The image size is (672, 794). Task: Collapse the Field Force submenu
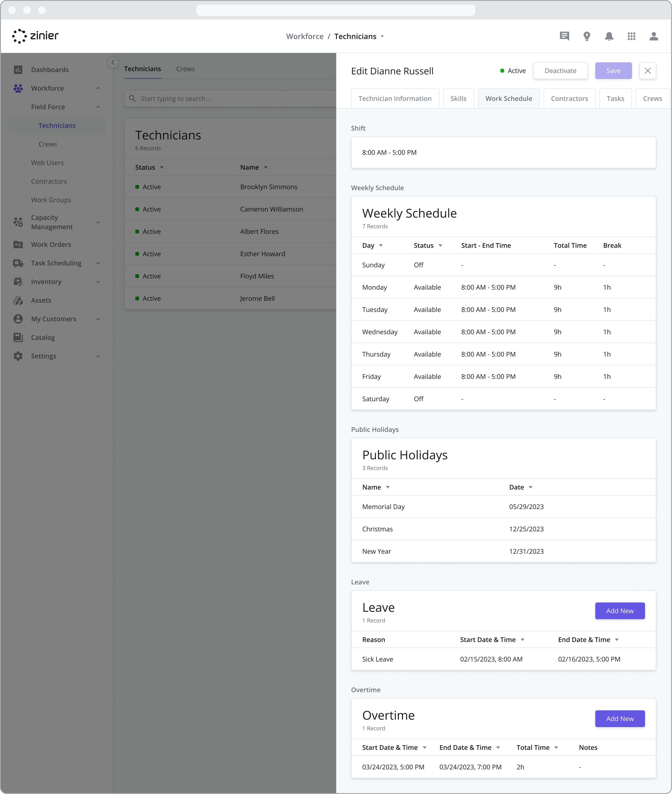coord(98,107)
